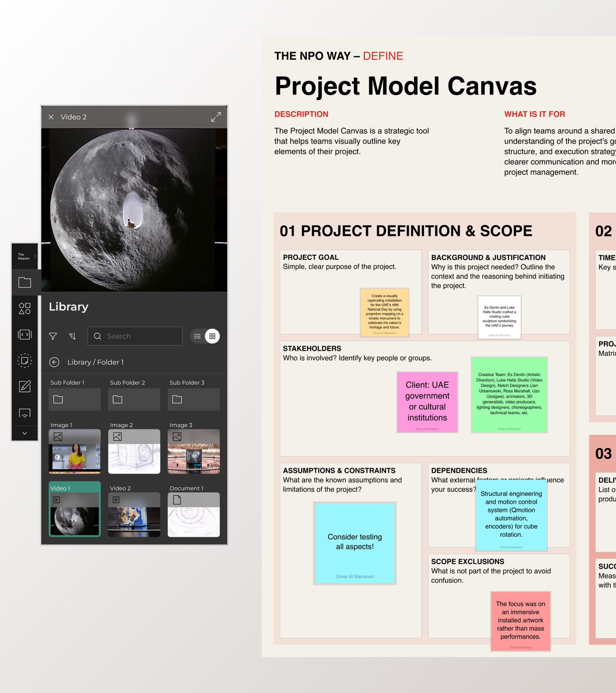Click the filter funnel icon

click(x=53, y=336)
